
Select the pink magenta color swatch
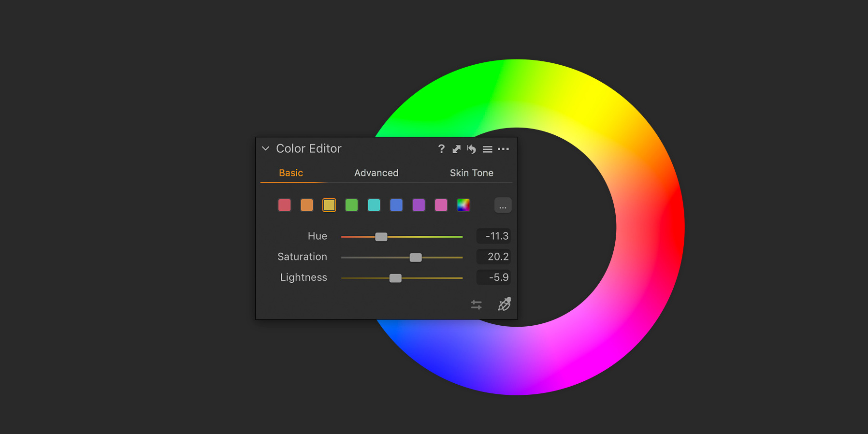441,205
